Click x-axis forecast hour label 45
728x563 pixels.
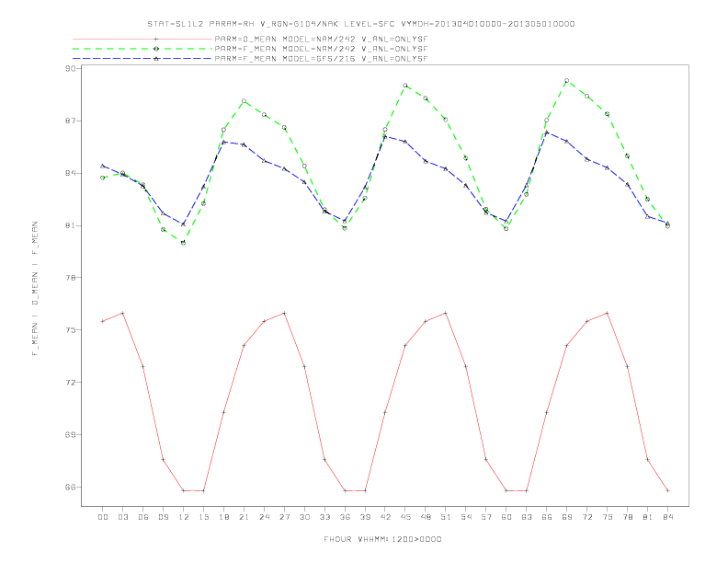[x=405, y=517]
